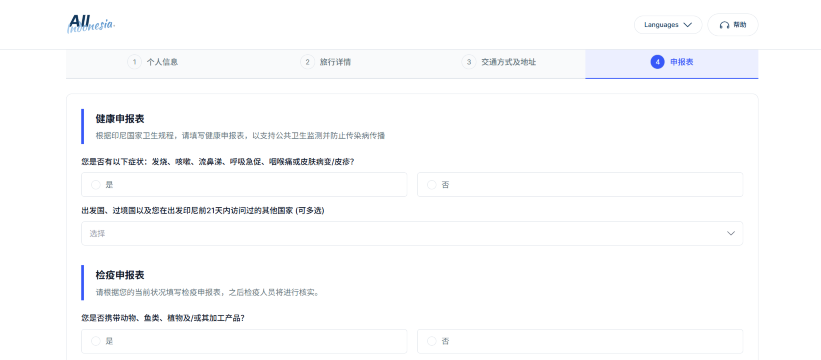Click the 检疫申报表 heading

click(x=120, y=275)
